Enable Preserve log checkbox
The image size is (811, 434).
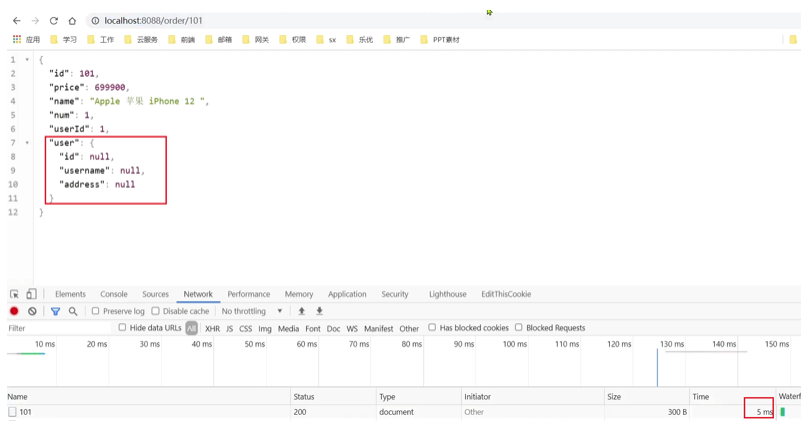pyautogui.click(x=96, y=311)
